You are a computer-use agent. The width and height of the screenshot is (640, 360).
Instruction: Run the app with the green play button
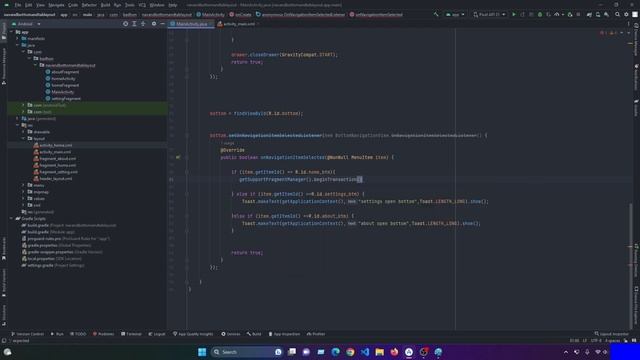[x=514, y=14]
